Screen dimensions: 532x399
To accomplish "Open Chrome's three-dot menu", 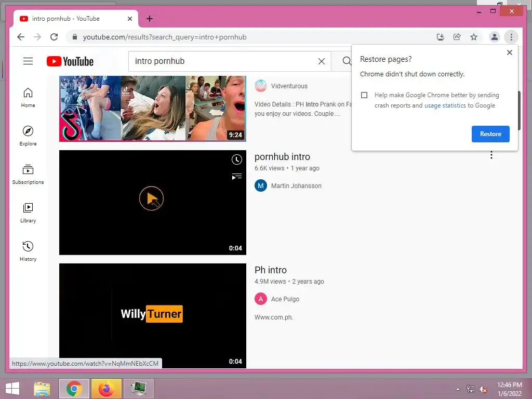I will point(511,37).
